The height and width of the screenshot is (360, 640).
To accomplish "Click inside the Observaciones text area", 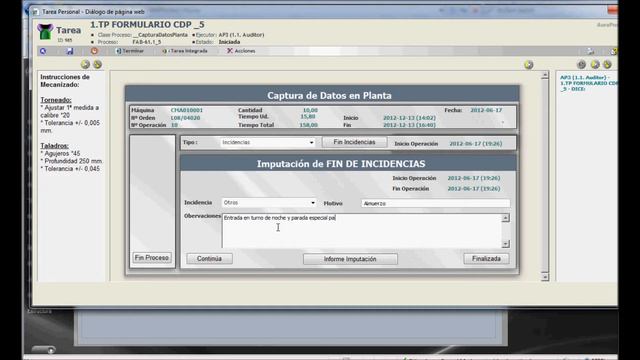I will click(361, 231).
